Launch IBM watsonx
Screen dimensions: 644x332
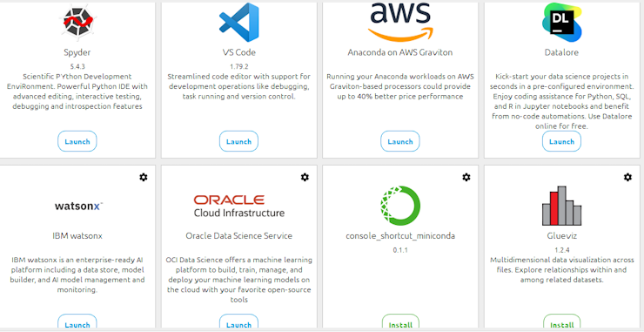tap(77, 322)
